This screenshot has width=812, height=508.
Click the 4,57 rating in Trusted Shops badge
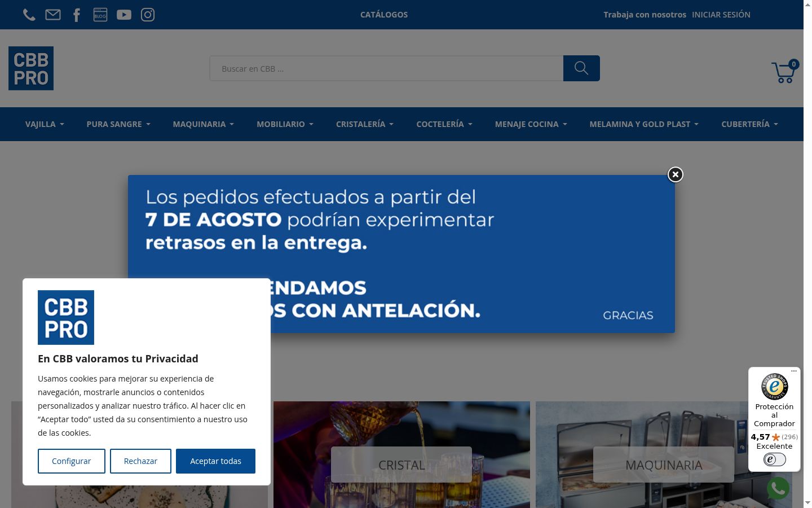(x=760, y=437)
